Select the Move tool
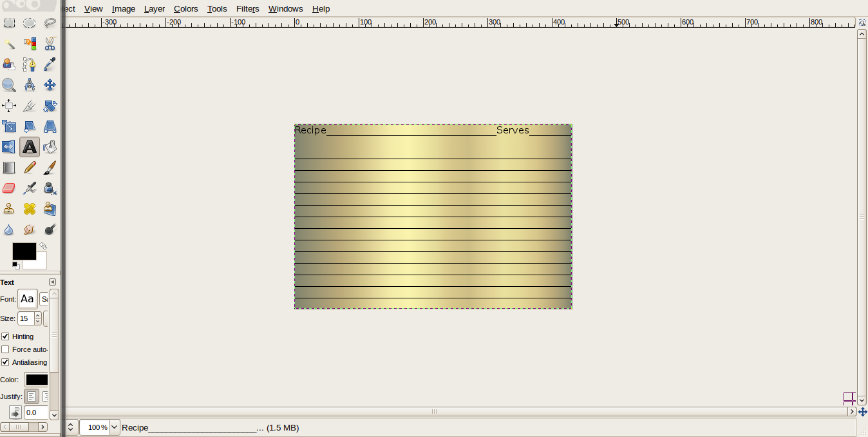Viewport: 868px width, 437px height. click(50, 85)
